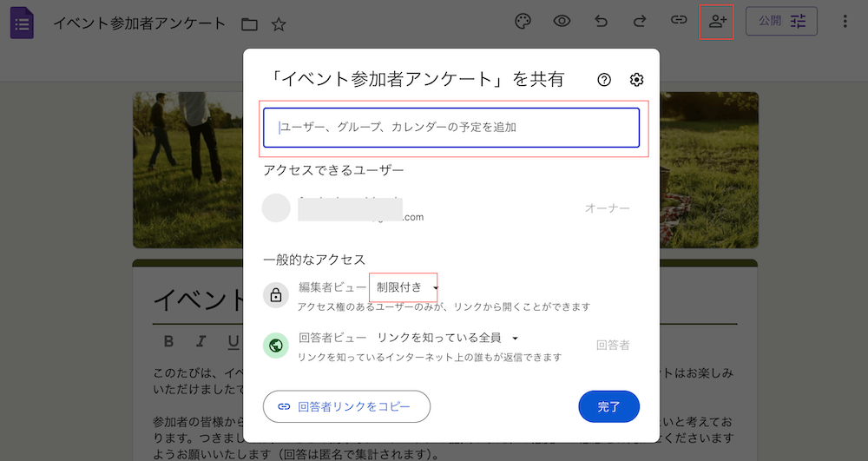Click the green globe responder icon

[x=276, y=346]
